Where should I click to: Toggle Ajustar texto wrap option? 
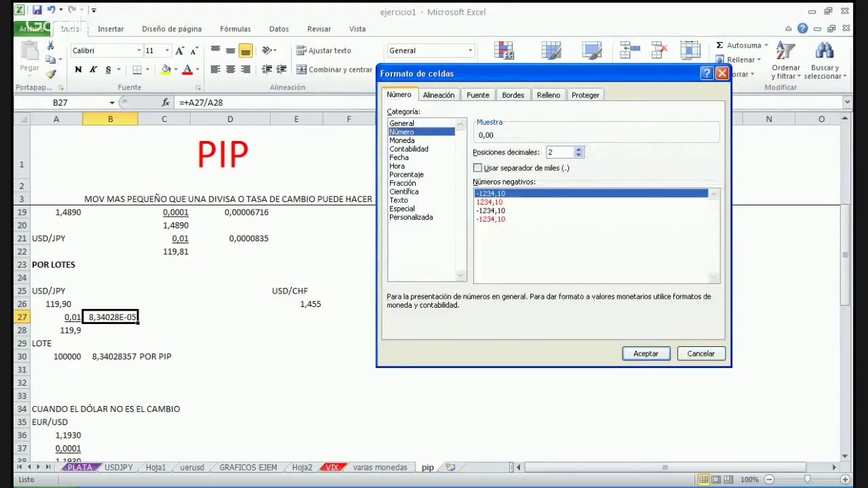[x=323, y=51]
